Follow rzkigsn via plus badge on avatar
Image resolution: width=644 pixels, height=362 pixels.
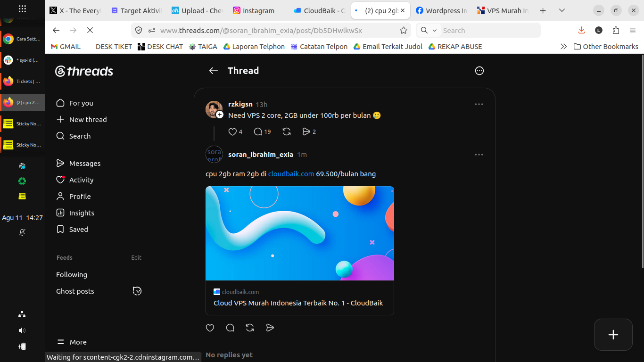pyautogui.click(x=220, y=115)
